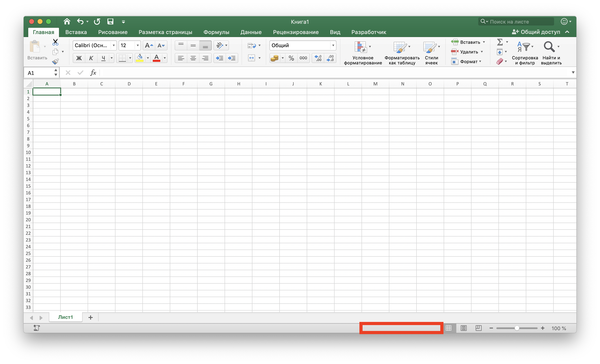Copy with the duplicate pages icon

coord(56,52)
